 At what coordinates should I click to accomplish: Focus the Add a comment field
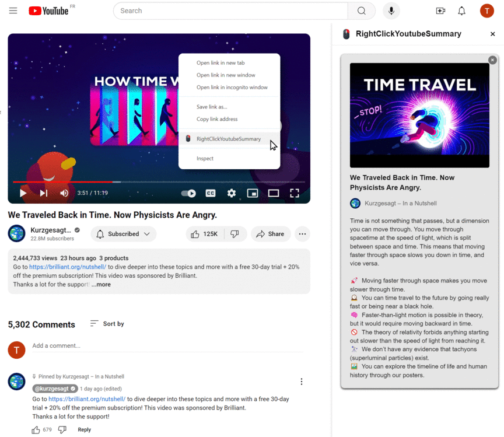point(167,346)
